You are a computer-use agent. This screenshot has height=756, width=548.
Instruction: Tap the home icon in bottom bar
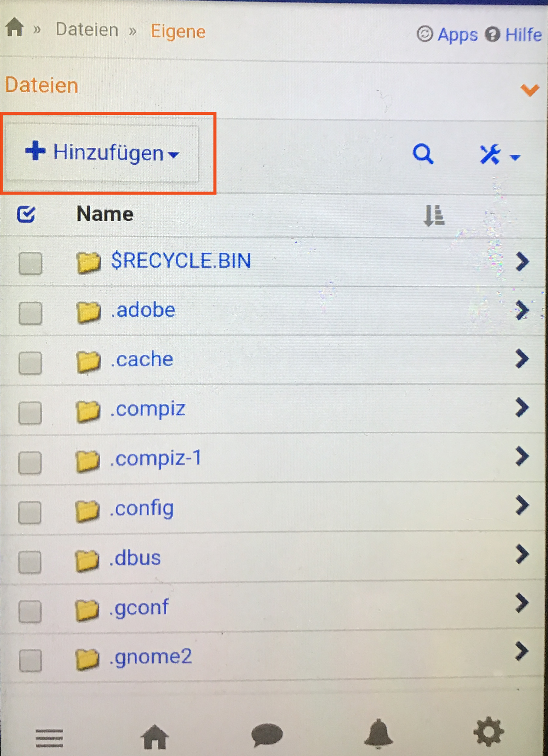click(155, 737)
